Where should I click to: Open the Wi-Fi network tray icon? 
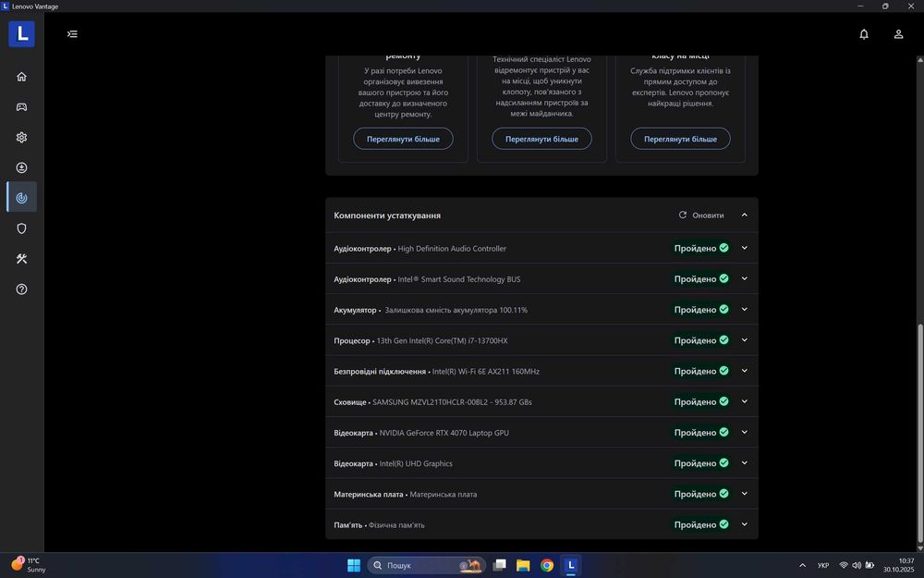pos(844,565)
